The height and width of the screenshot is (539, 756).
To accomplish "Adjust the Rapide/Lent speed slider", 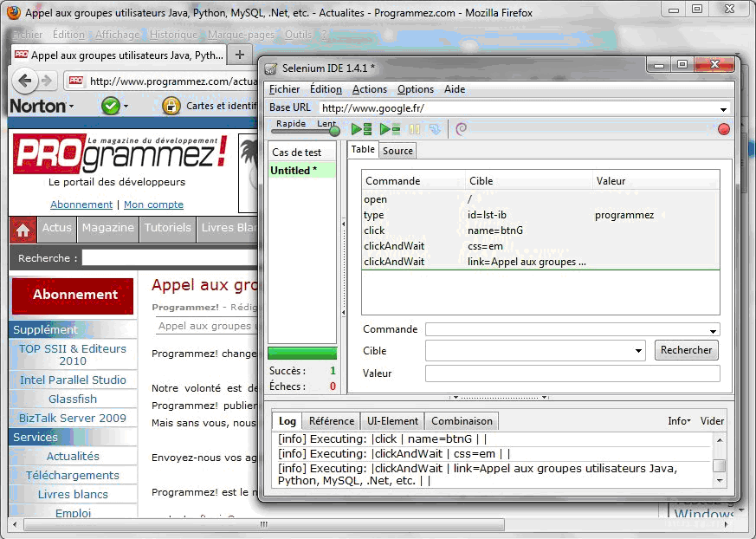I will click(334, 130).
